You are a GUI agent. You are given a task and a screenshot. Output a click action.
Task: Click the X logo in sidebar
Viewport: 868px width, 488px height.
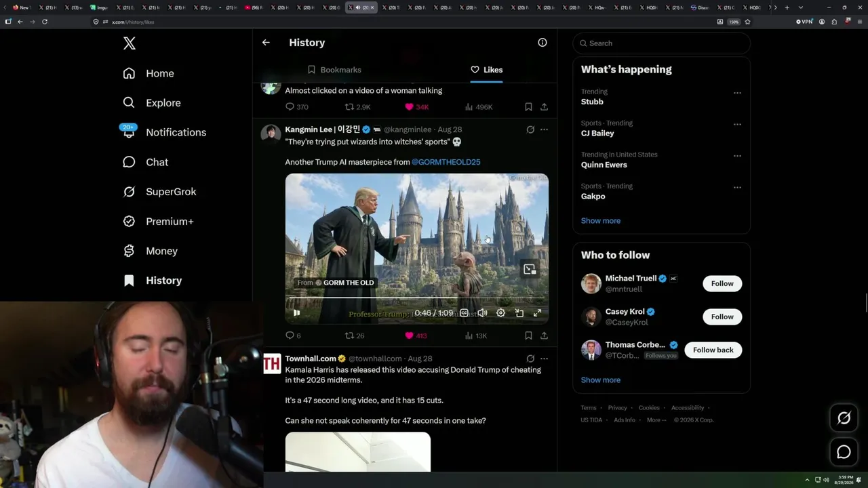point(130,43)
